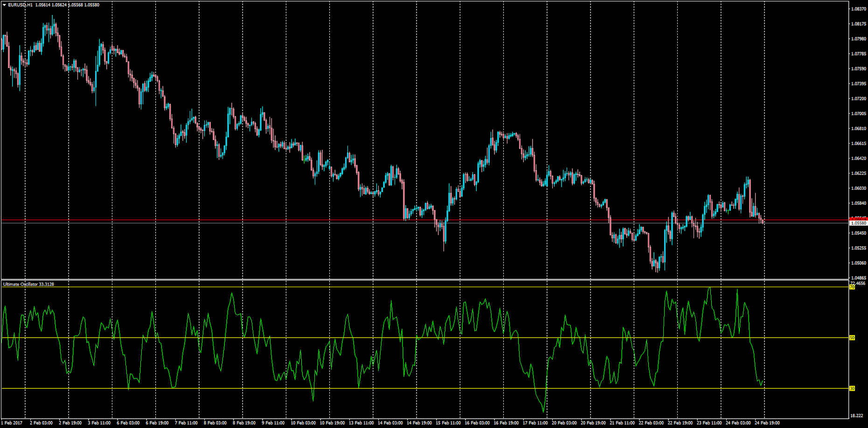868x428 pixels.
Task: Click the 8 Feb 19:00 time label
Action: pyautogui.click(x=244, y=423)
